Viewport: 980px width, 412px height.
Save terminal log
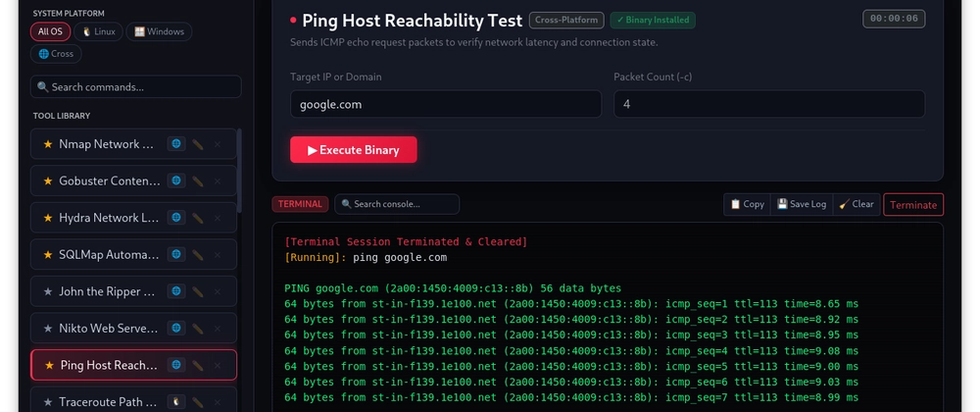click(x=802, y=204)
